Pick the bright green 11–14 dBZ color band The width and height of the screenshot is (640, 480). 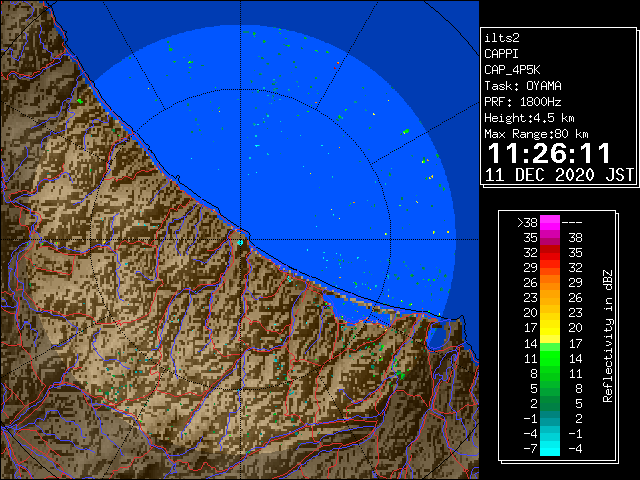(550, 358)
